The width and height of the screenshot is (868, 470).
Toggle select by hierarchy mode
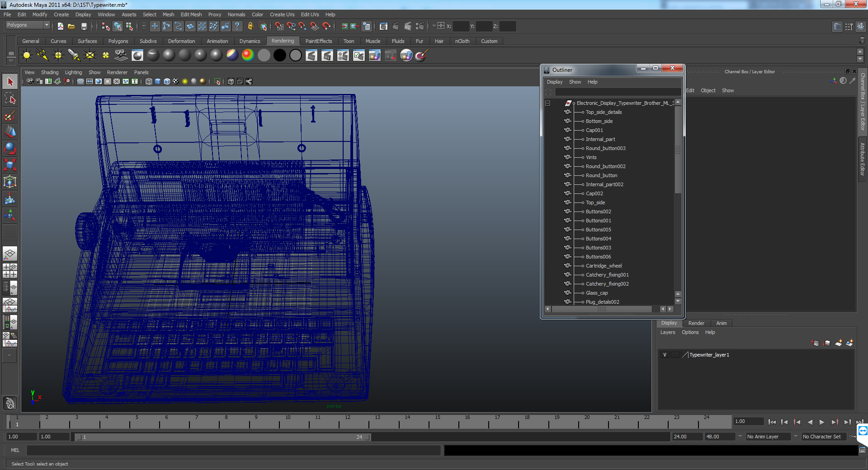pyautogui.click(x=106, y=26)
